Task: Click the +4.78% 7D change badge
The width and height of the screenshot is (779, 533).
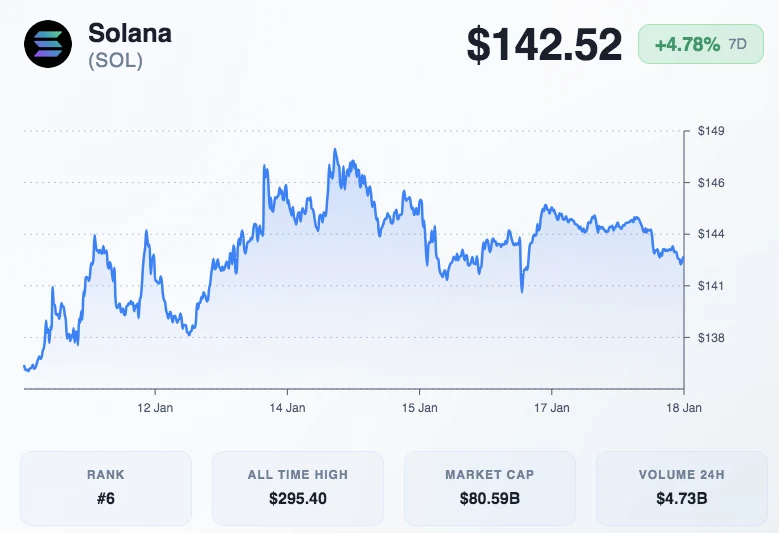Action: 700,45
